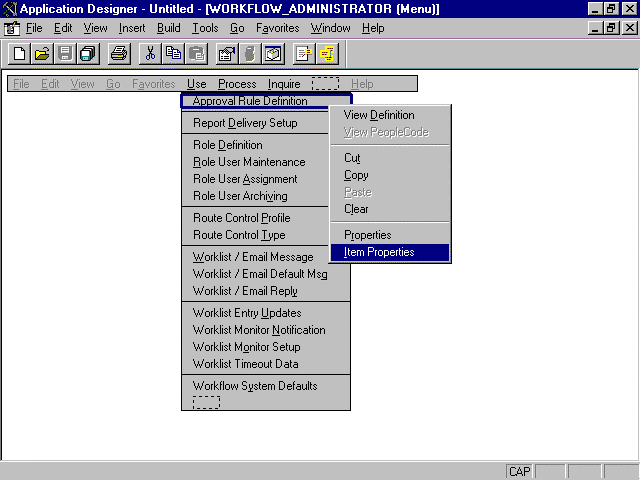640x480 pixels.
Task: Choose Item Properties in the context menu
Action: 390,252
